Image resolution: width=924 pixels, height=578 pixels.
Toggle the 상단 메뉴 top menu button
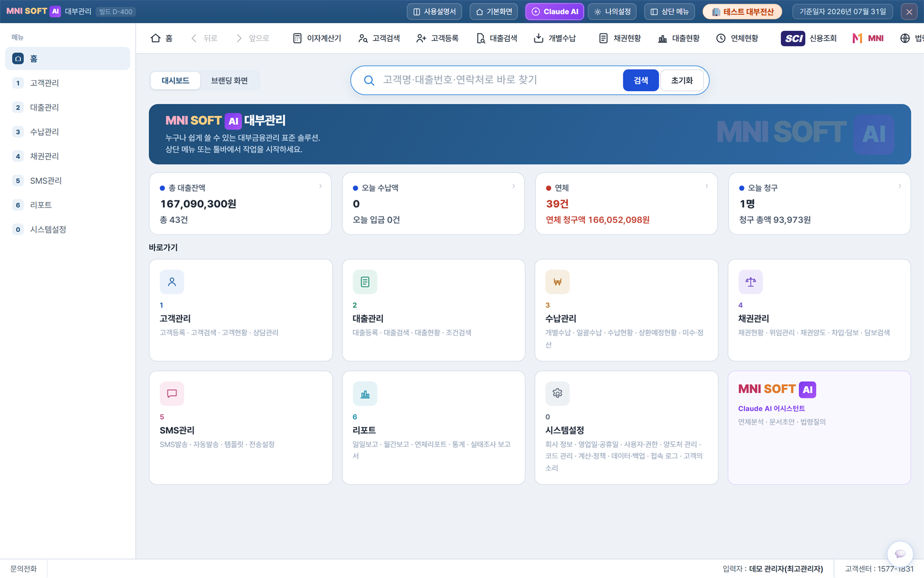[x=669, y=11]
